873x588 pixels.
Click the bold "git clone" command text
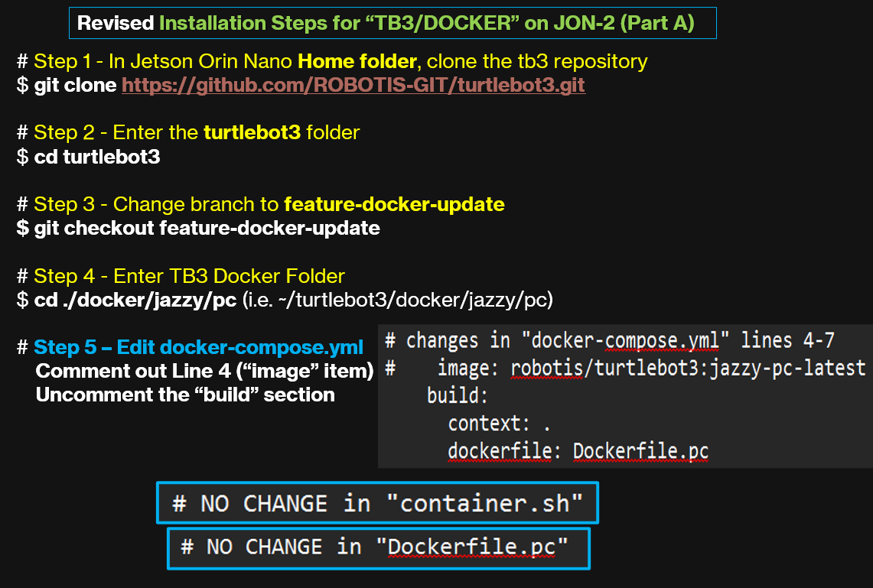coord(77,85)
